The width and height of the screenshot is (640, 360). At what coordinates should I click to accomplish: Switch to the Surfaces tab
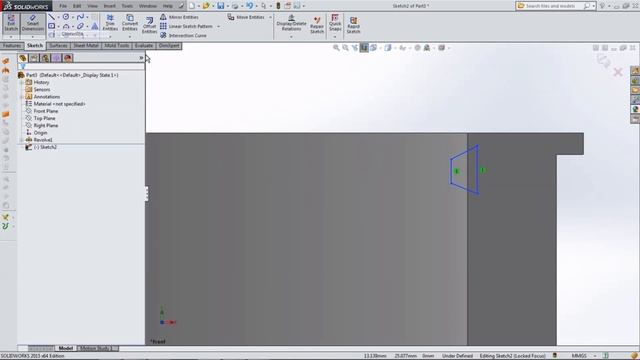[x=58, y=46]
